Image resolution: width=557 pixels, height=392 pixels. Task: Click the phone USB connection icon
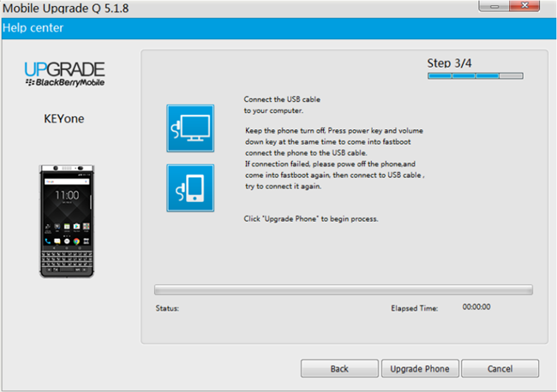point(189,187)
